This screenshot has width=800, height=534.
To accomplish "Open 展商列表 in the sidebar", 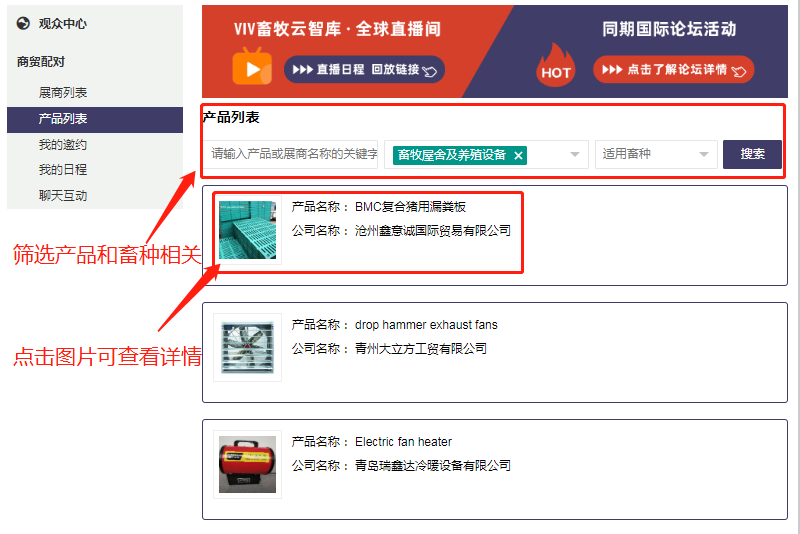I will 63,93.
